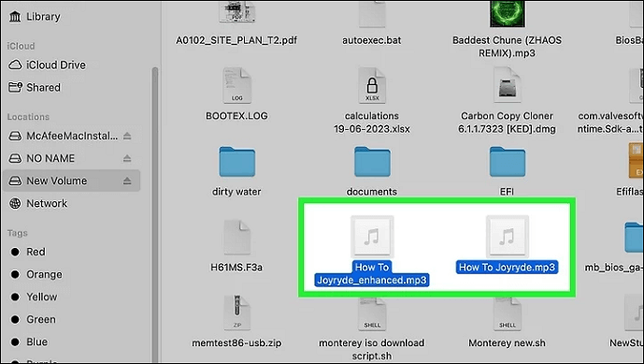Click the Shared folder icon

click(15, 87)
